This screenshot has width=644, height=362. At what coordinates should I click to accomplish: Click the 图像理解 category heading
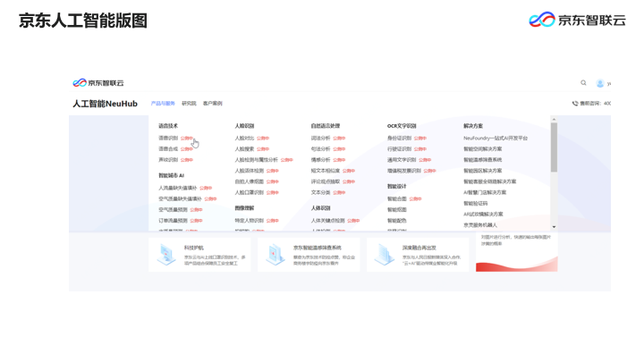click(244, 208)
